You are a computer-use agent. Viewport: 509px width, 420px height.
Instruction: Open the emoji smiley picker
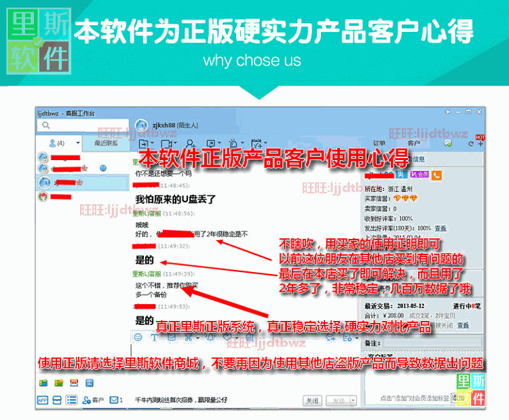(138, 337)
